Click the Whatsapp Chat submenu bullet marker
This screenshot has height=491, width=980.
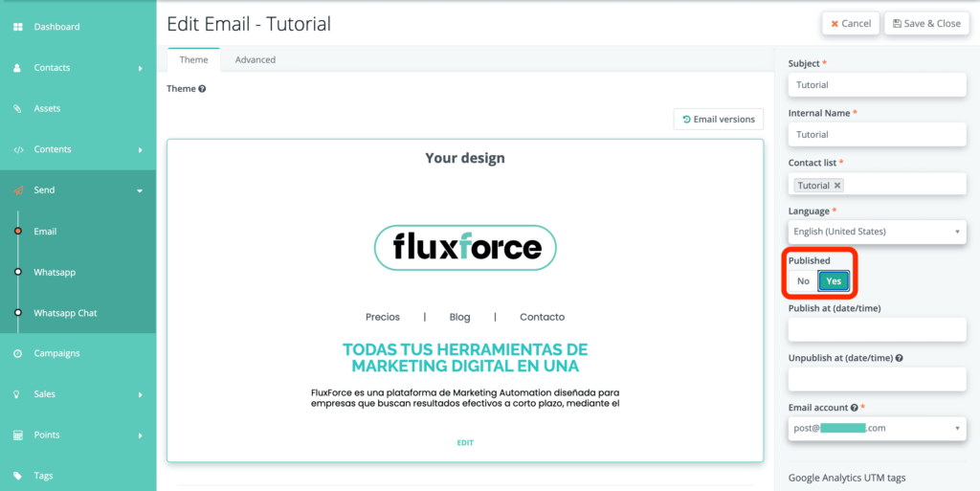[18, 312]
